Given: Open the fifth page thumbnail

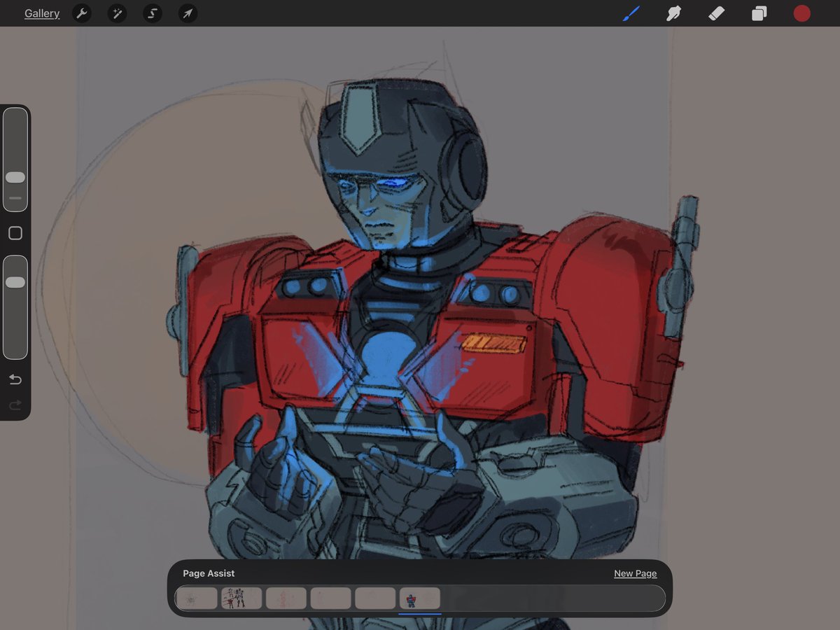Looking at the screenshot, I should click(375, 598).
